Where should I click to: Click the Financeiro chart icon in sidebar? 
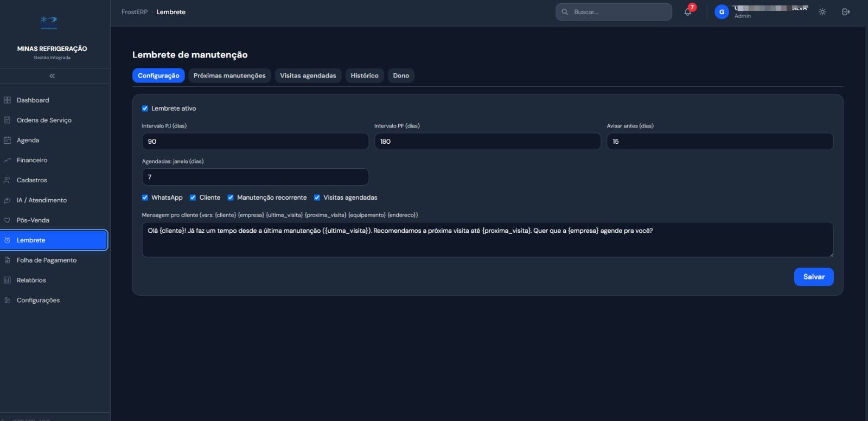pyautogui.click(x=7, y=160)
